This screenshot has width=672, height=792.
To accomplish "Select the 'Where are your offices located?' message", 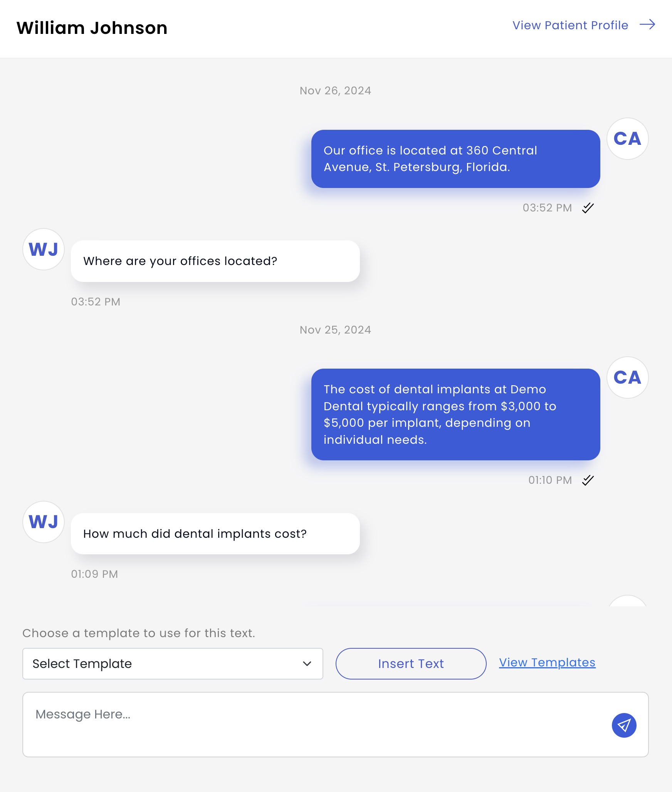I will (215, 261).
